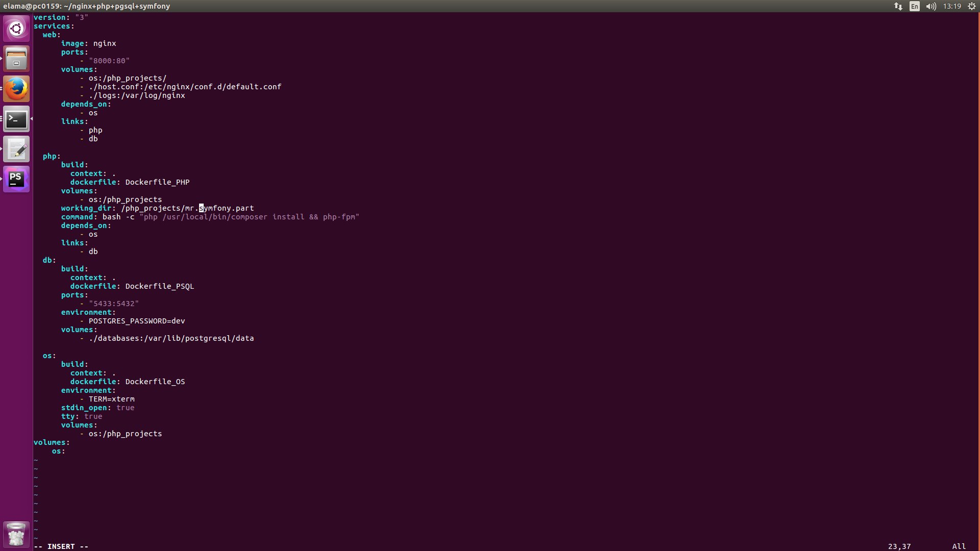
Task: Launch PhpStorm from the dock
Action: (x=16, y=179)
